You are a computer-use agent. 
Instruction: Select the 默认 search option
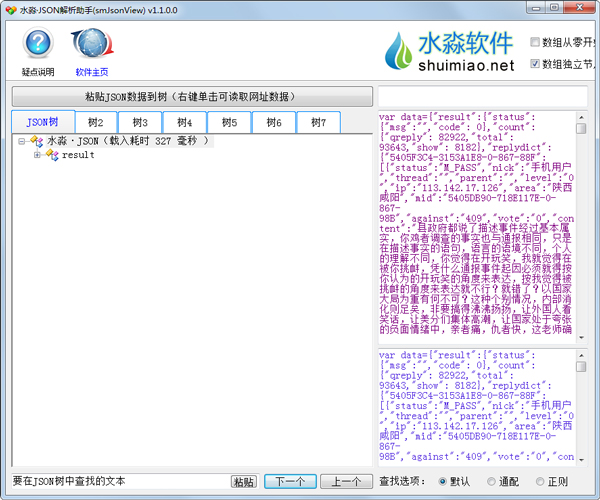(x=442, y=481)
